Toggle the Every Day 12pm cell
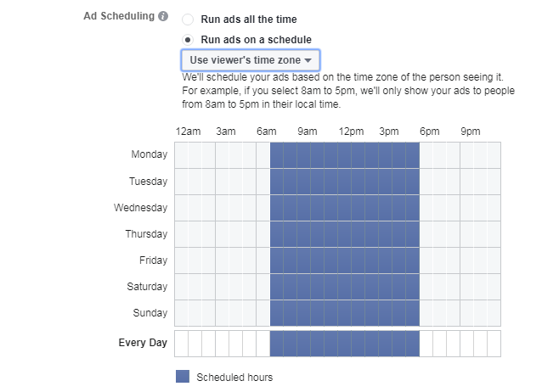The image size is (542, 392). tap(344, 343)
